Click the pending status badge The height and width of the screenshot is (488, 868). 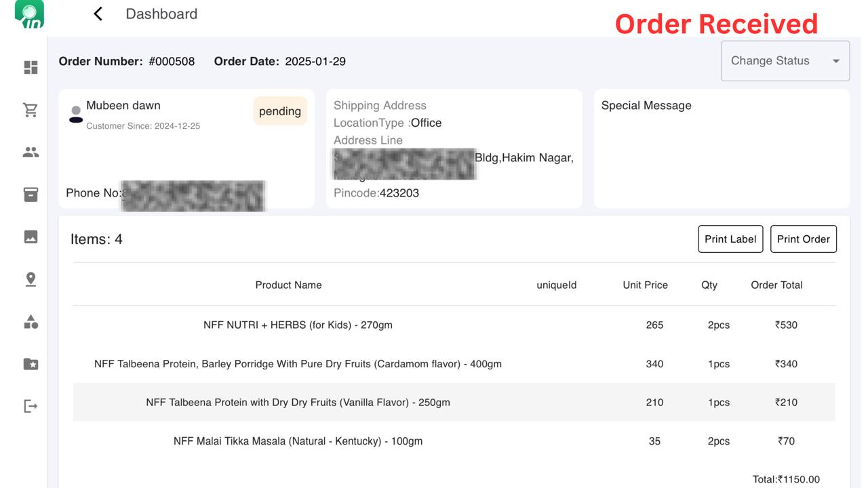tap(280, 111)
